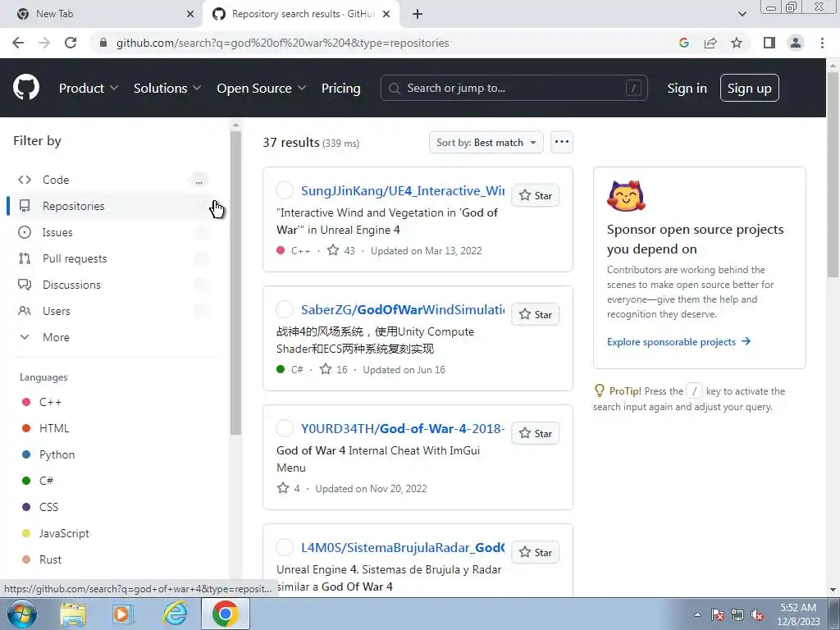Open Windows Explorer from taskbar
Screen dimensions: 840x630
(x=73, y=614)
